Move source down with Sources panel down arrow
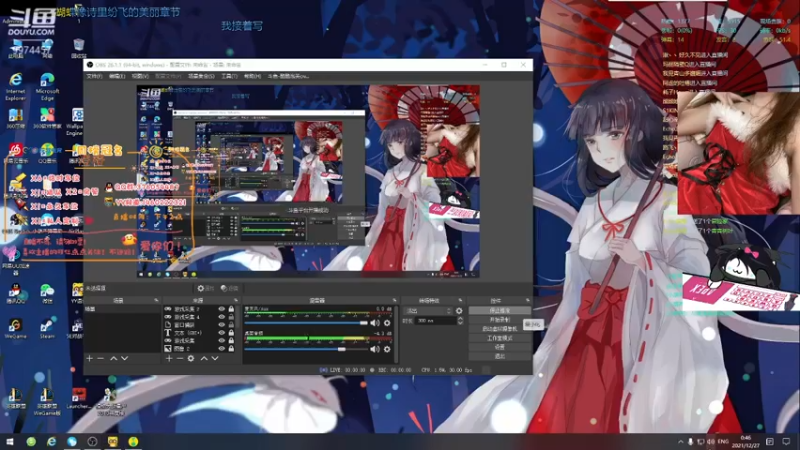 (x=215, y=359)
